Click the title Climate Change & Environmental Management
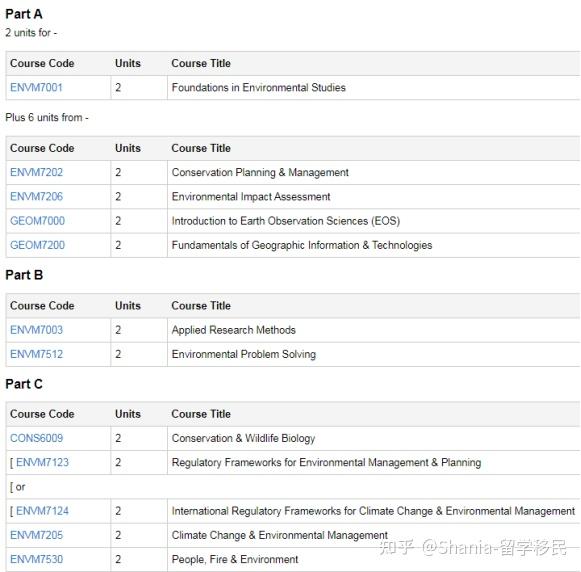The image size is (581, 572). pos(279,535)
